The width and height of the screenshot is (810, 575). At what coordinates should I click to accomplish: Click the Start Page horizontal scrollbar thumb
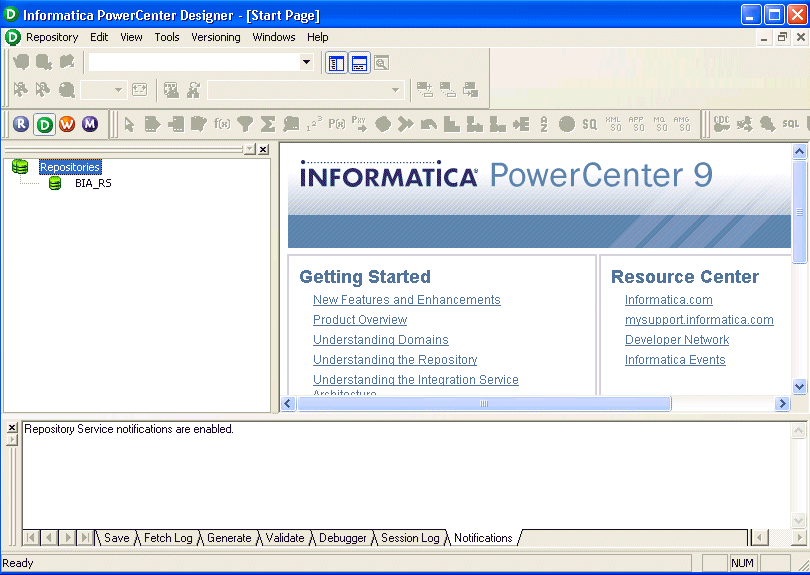coord(484,403)
